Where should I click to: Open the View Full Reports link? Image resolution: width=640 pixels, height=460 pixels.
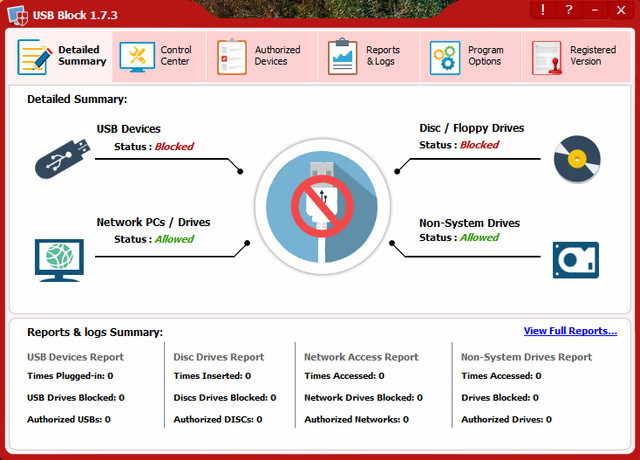point(570,331)
